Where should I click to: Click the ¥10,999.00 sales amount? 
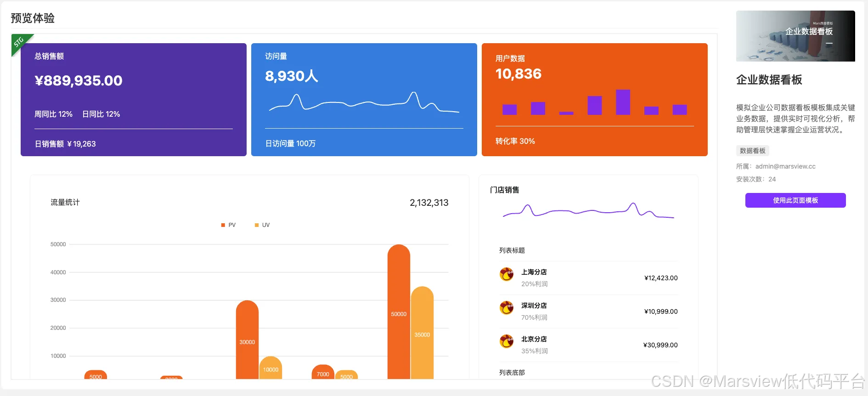(661, 311)
